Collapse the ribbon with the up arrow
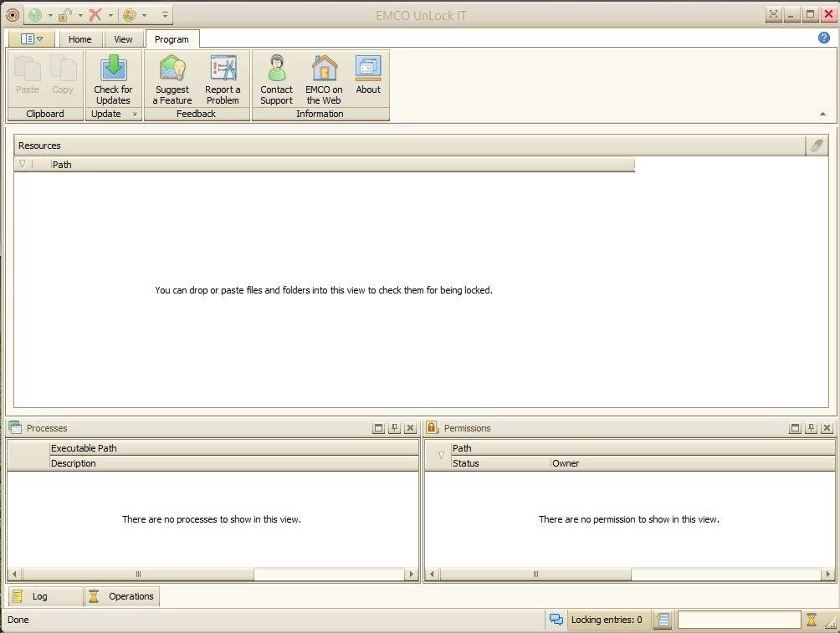Viewport: 840px width, 633px height. click(x=822, y=114)
